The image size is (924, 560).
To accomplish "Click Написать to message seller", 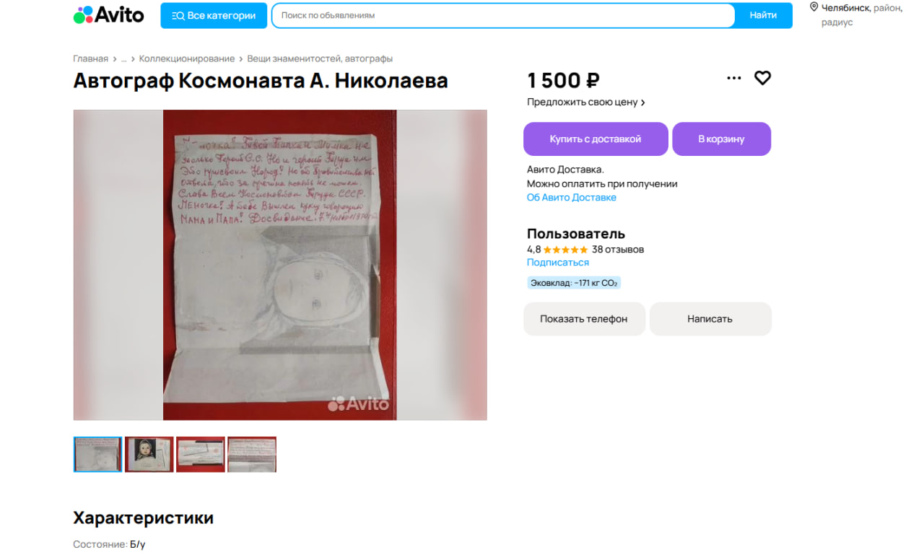I will (x=710, y=318).
